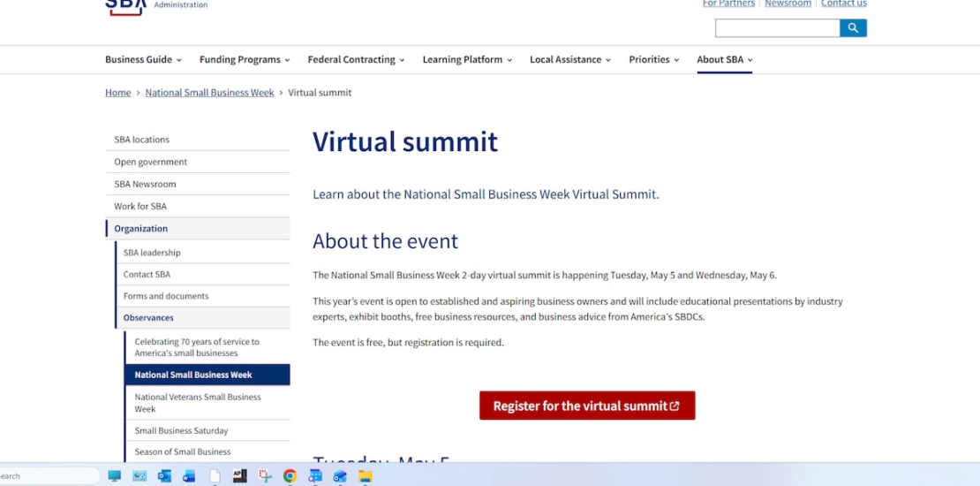Expand the Priorities menu
This screenshot has height=486, width=980.
[x=653, y=59]
